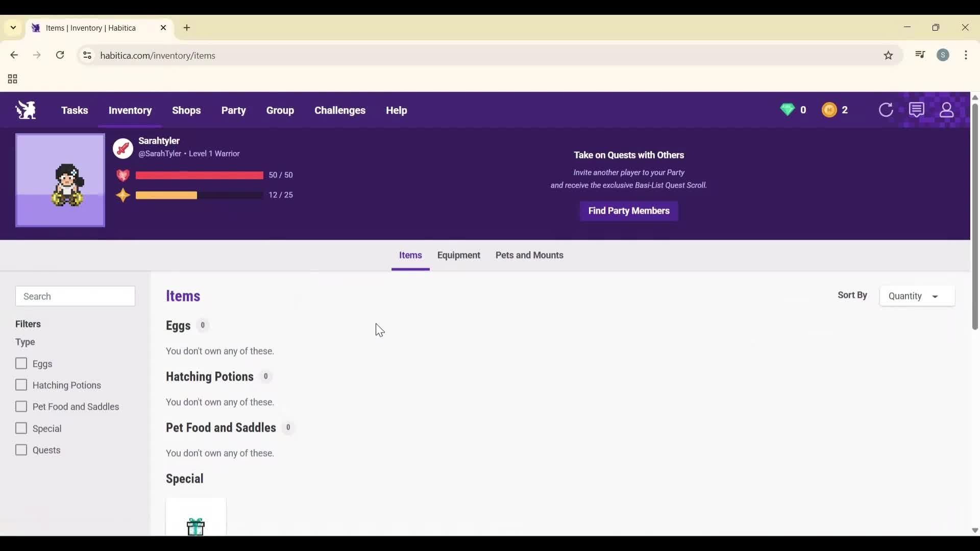Open the user profile avatar icon
Image resolution: width=980 pixels, height=551 pixels.
947,110
